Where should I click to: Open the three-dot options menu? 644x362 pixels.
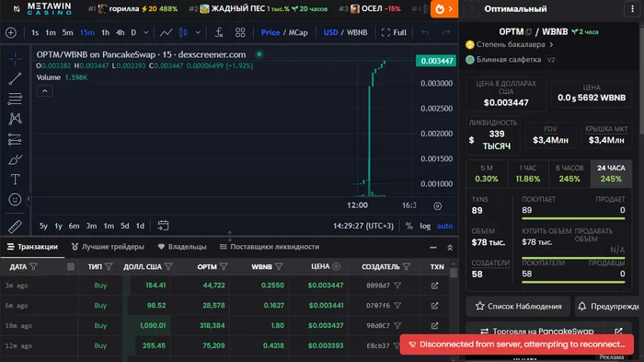tap(632, 9)
